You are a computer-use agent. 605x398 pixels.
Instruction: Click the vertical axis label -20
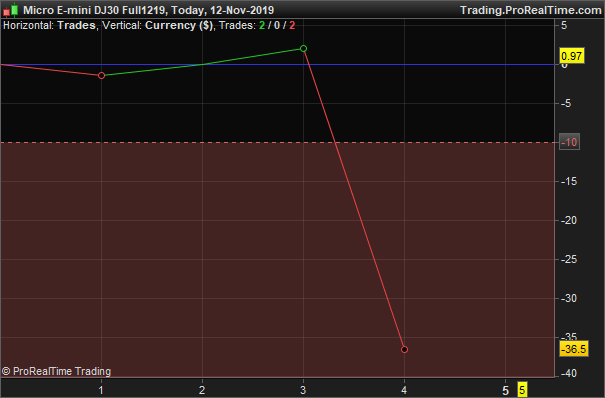(569, 220)
